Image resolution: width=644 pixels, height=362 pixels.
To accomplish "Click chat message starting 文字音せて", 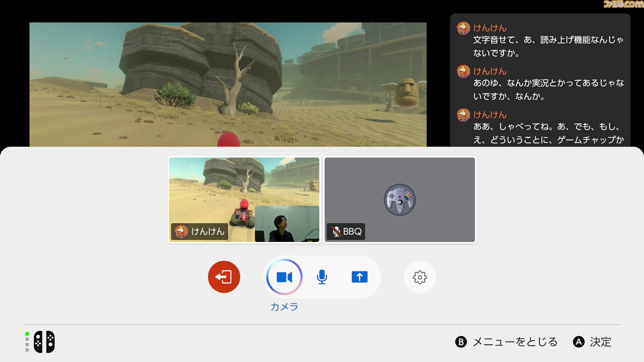I will tap(548, 47).
